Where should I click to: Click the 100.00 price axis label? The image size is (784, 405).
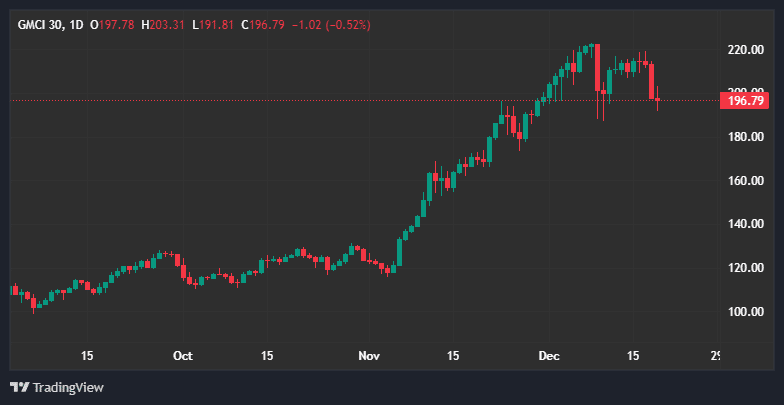746,312
